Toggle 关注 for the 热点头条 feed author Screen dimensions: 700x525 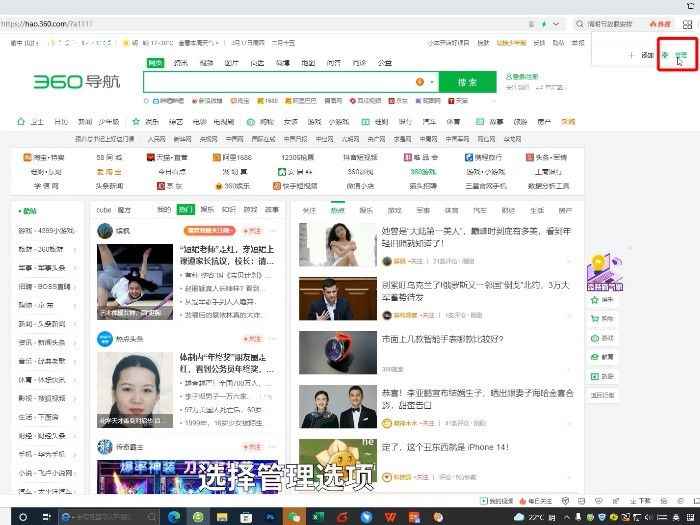[x=252, y=339]
